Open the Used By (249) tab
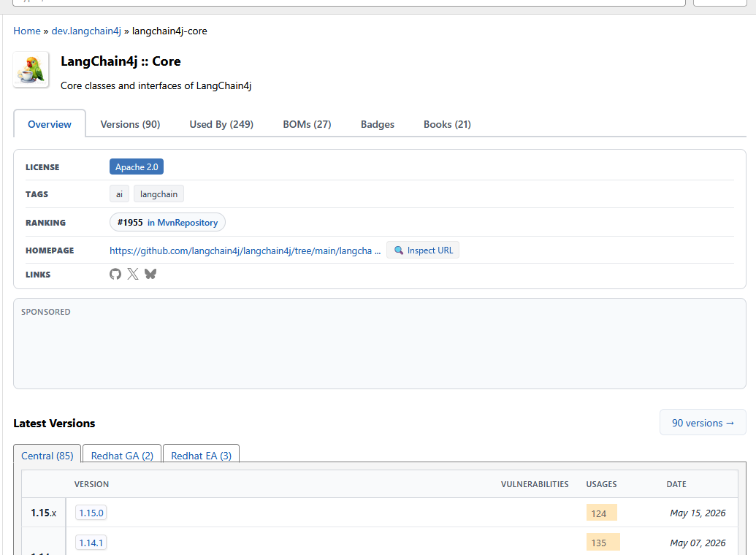The image size is (756, 555). (221, 124)
